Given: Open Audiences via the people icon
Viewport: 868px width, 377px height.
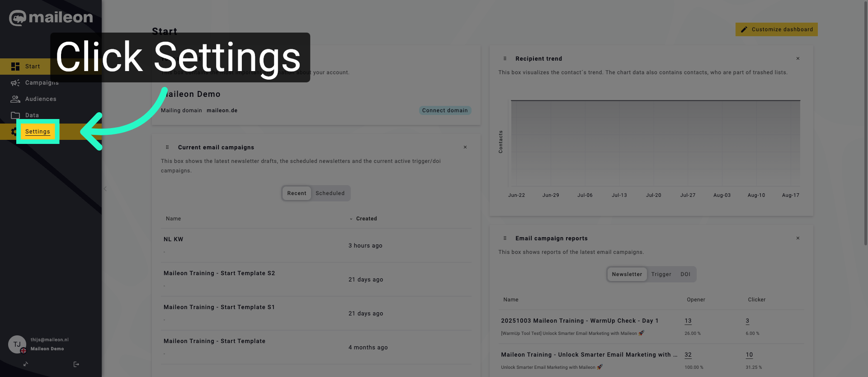Looking at the screenshot, I should [15, 99].
